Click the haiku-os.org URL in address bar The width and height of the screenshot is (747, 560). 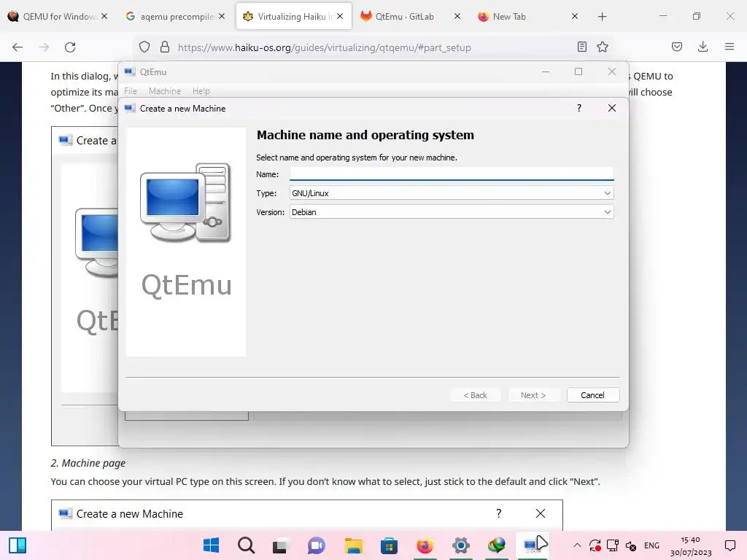point(324,47)
